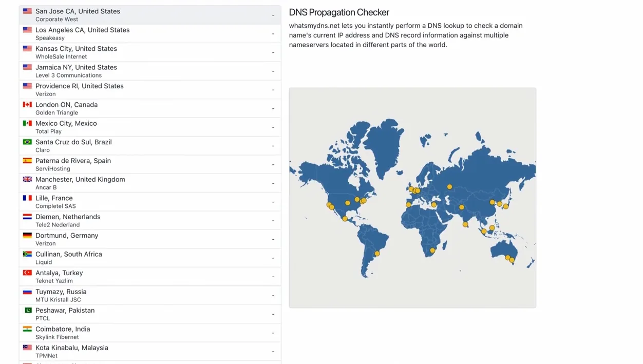Select the Paterna de Rivera, Spain row
The width and height of the screenshot is (643, 364).
click(150, 164)
